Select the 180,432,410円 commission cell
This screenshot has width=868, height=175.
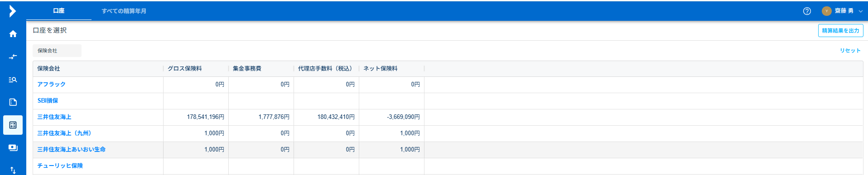point(326,117)
